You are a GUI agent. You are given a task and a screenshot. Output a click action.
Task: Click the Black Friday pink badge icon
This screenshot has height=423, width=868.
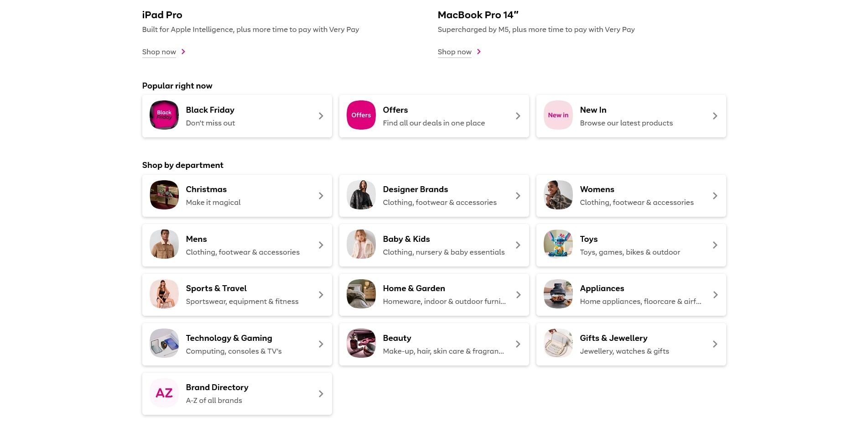(x=164, y=115)
